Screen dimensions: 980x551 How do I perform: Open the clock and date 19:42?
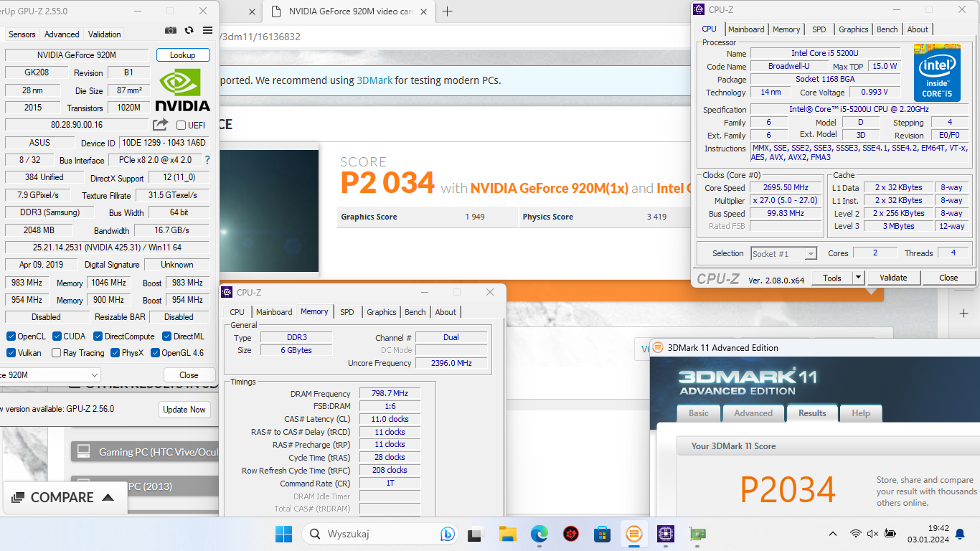coord(928,534)
